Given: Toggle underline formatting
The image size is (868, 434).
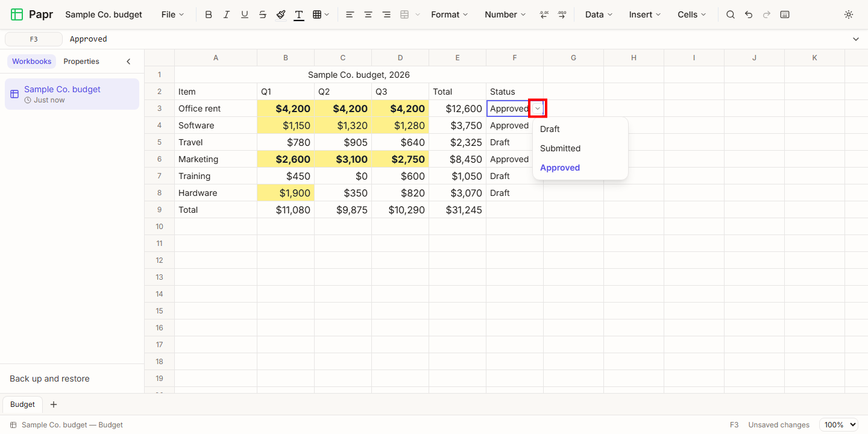Looking at the screenshot, I should pyautogui.click(x=245, y=14).
